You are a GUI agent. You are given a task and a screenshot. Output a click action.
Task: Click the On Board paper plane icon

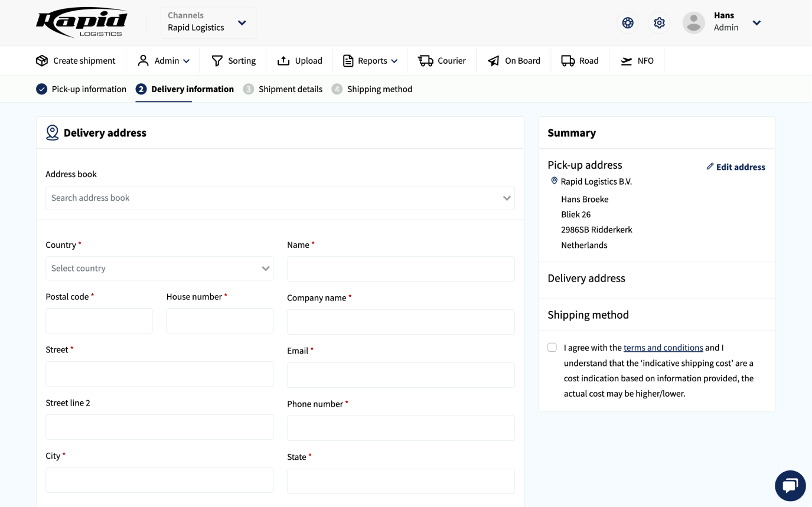(x=493, y=61)
